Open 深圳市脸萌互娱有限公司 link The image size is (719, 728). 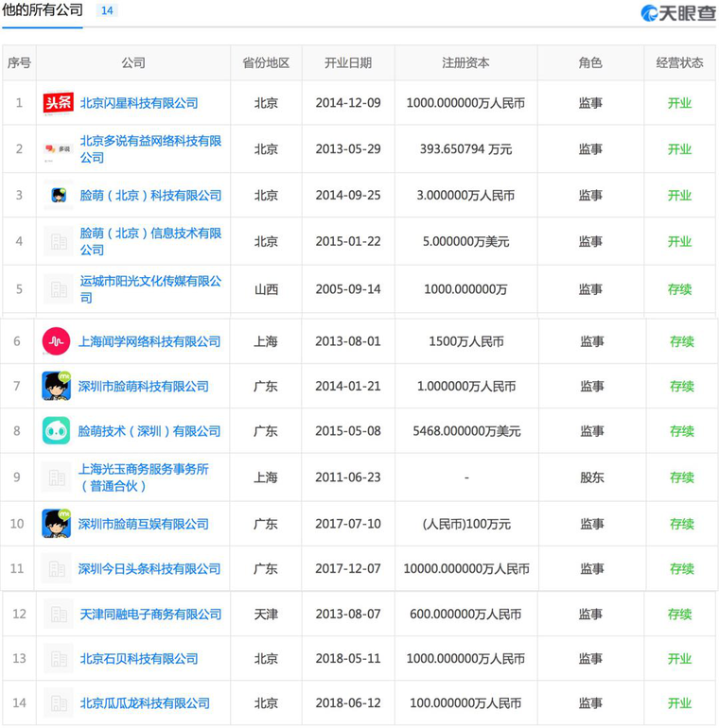(x=143, y=524)
